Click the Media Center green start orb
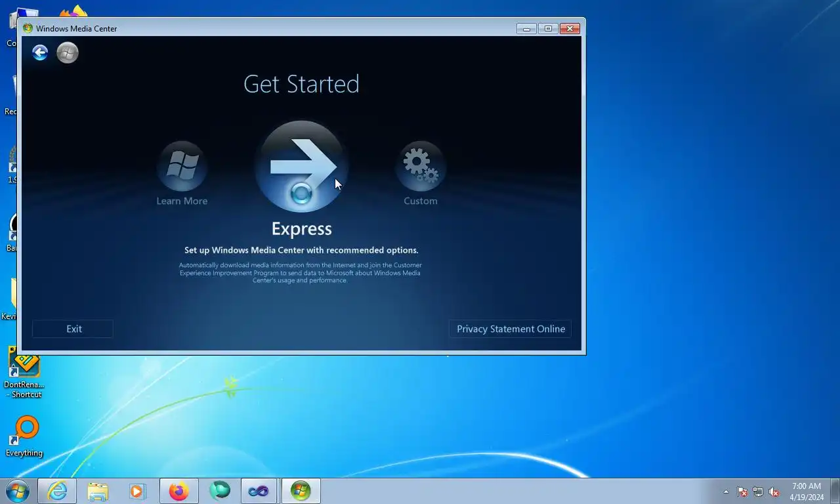 coord(68,52)
